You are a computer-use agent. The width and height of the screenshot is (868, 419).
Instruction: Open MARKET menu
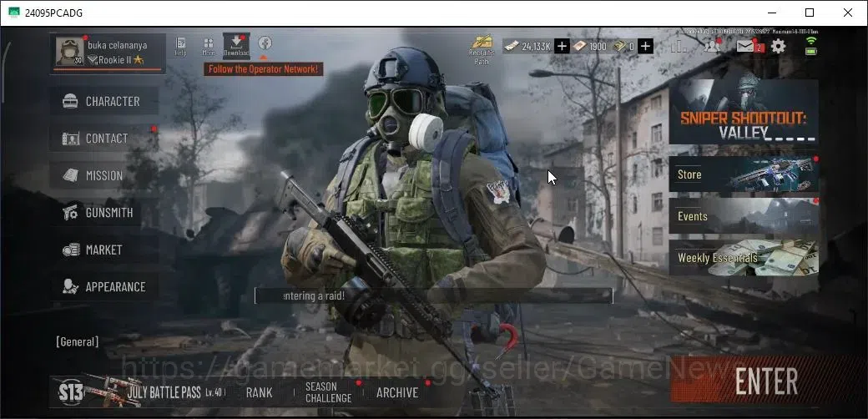(104, 250)
